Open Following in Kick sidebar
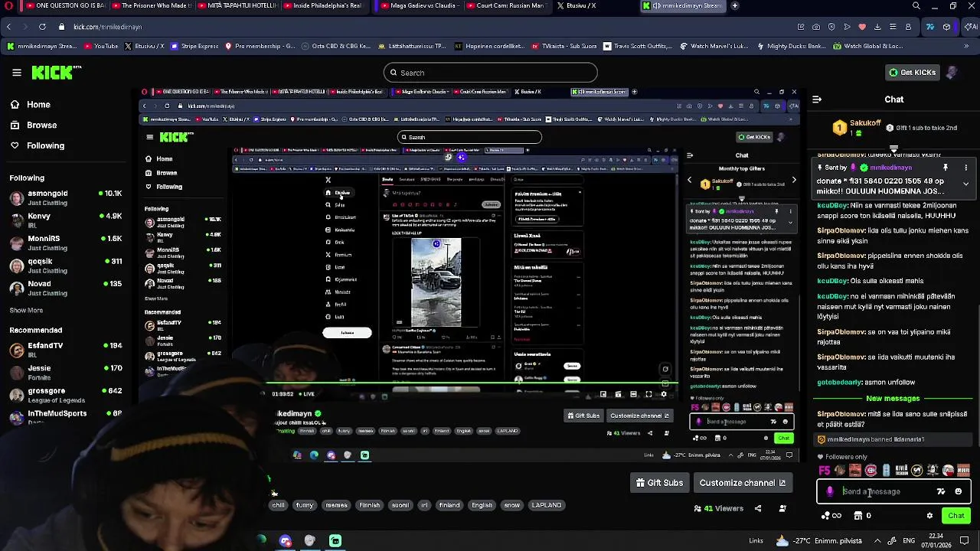This screenshot has height=551, width=980. (38, 145)
